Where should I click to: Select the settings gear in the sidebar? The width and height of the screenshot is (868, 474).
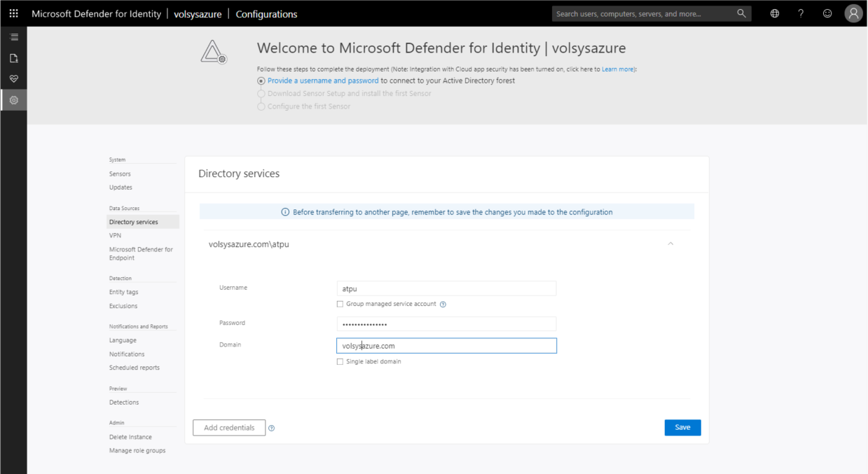pyautogui.click(x=13, y=99)
